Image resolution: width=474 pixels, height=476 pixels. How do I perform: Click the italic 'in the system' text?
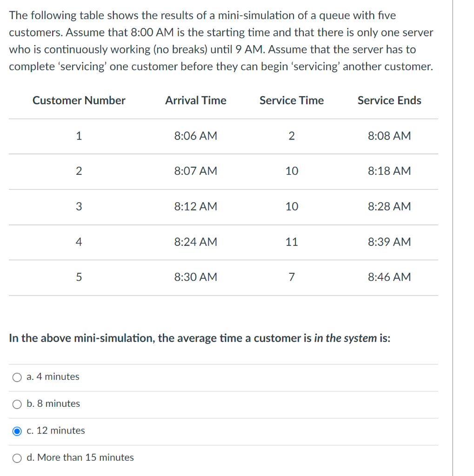point(345,338)
